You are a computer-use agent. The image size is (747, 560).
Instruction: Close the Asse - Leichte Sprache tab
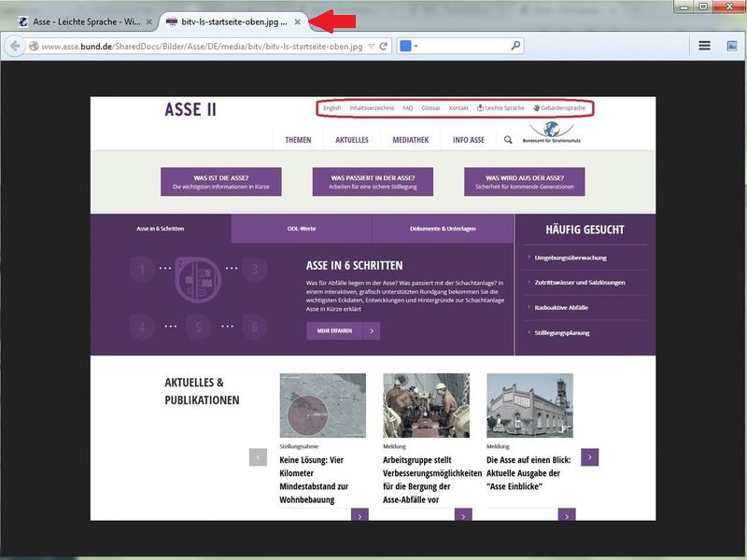click(x=149, y=21)
